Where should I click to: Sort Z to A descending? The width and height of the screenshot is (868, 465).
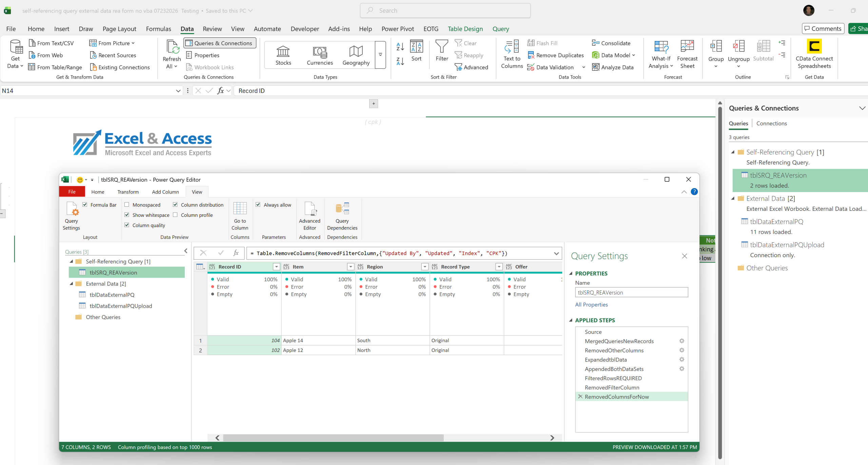coord(400,61)
